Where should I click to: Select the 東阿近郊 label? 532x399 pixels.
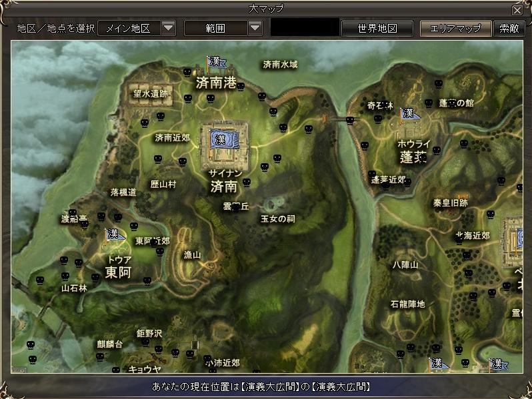[153, 241]
